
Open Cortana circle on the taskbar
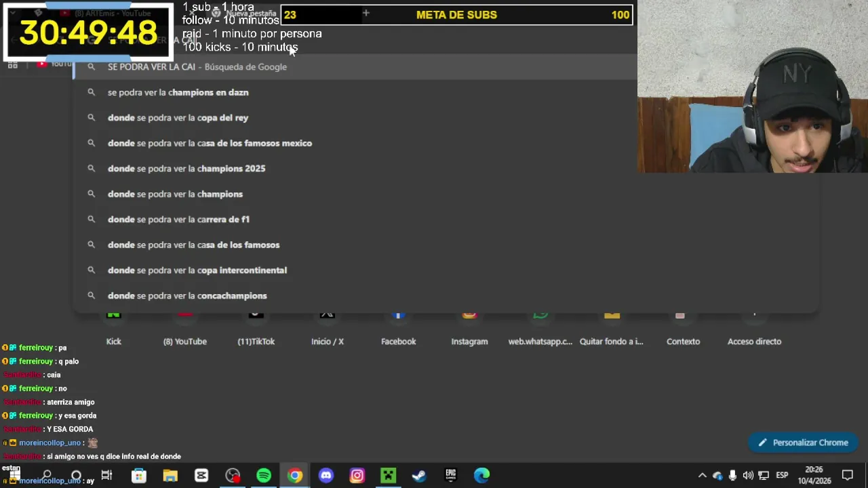76,475
